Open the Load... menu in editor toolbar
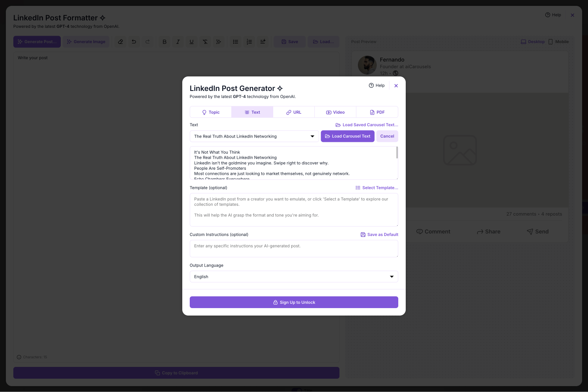 323,42
